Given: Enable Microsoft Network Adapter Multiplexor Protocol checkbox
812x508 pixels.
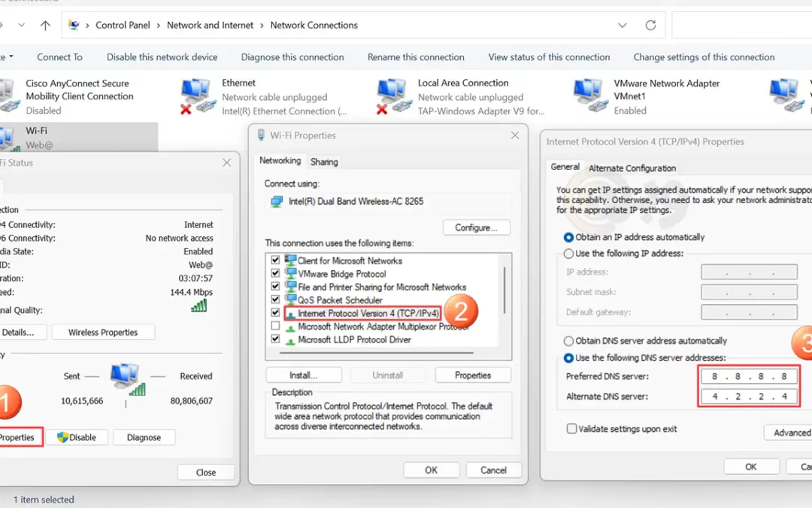Looking at the screenshot, I should pyautogui.click(x=275, y=327).
